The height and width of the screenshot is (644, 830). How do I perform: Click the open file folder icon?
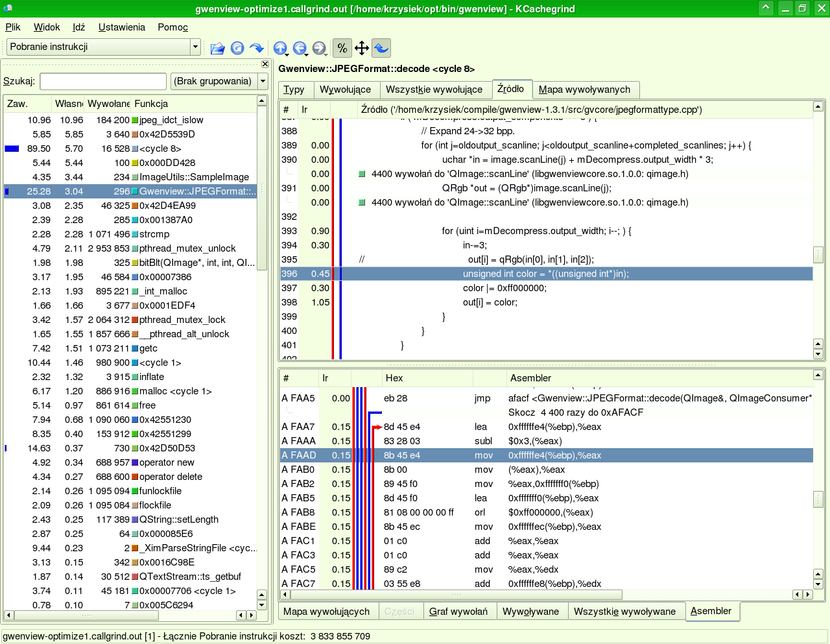[x=218, y=48]
